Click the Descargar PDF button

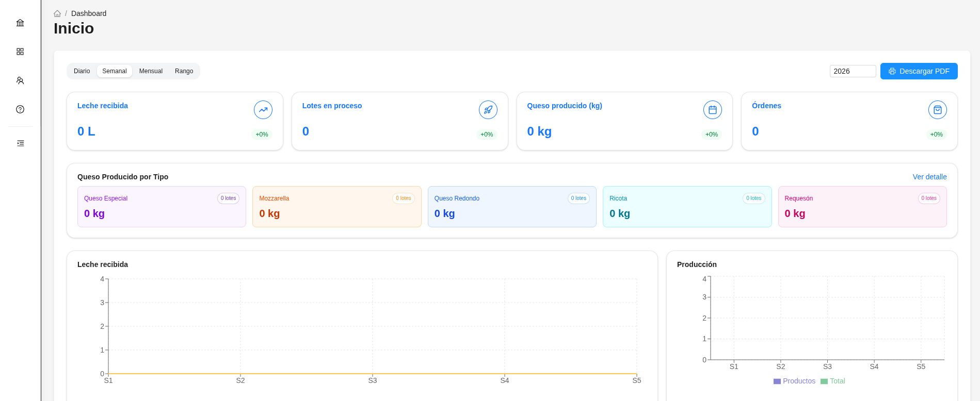919,71
